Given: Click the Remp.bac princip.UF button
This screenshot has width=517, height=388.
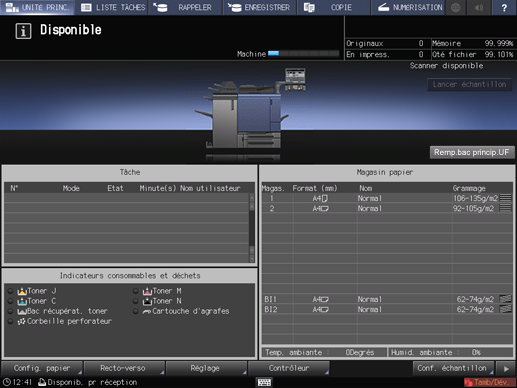Looking at the screenshot, I should click(472, 152).
